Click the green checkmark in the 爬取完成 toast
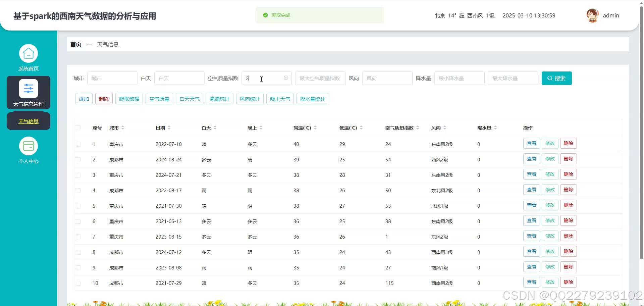Image resolution: width=644 pixels, height=306 pixels. click(265, 15)
